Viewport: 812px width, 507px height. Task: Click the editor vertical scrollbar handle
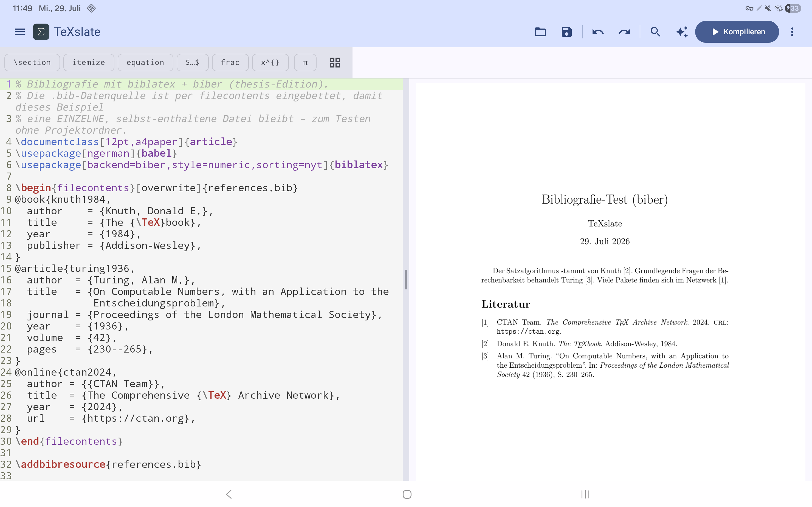point(406,279)
